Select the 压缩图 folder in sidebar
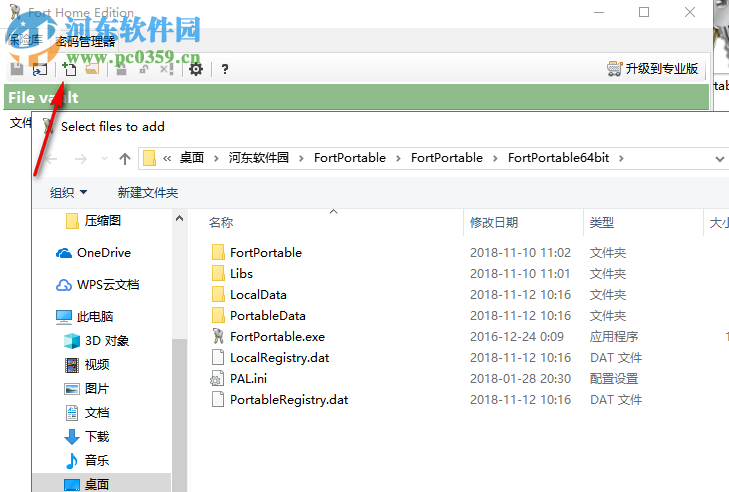 click(x=102, y=220)
